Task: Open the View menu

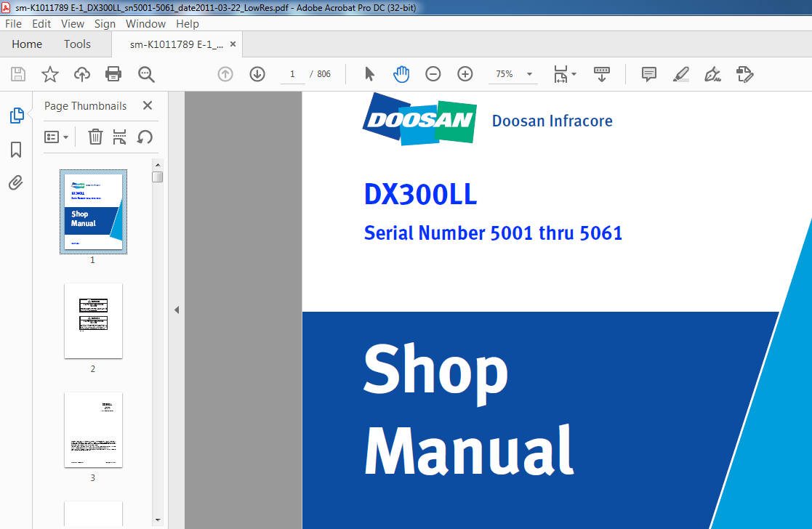Action: tap(73, 24)
